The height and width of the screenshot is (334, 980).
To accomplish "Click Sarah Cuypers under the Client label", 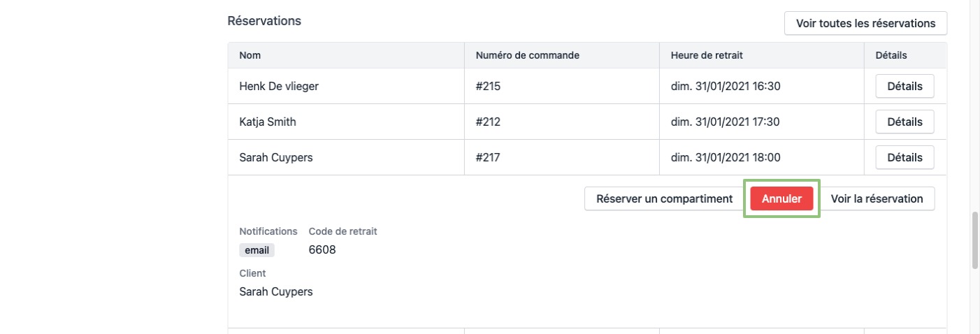I will (276, 291).
